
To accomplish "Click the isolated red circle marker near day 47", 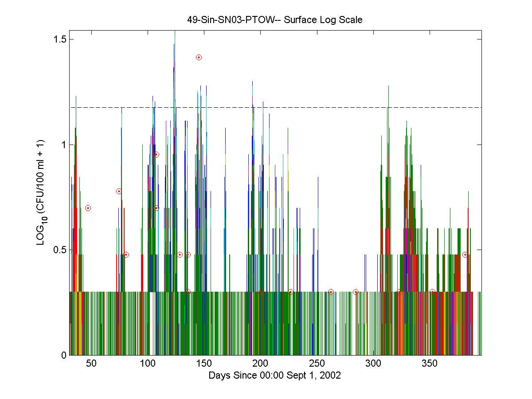I will coord(88,208).
